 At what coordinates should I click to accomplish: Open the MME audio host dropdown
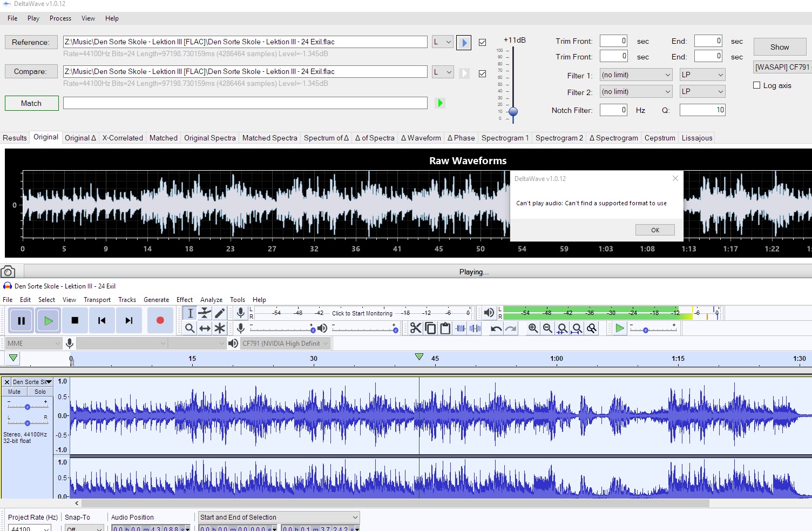click(33, 343)
